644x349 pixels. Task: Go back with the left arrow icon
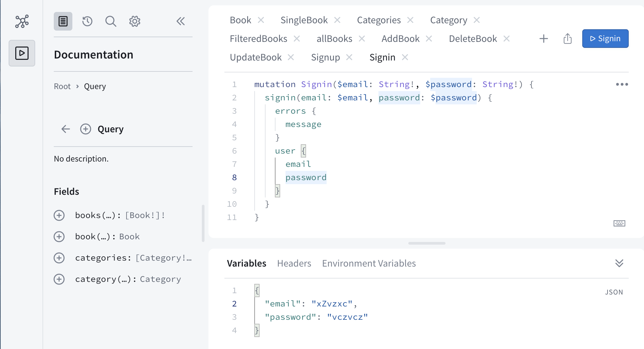(x=66, y=129)
